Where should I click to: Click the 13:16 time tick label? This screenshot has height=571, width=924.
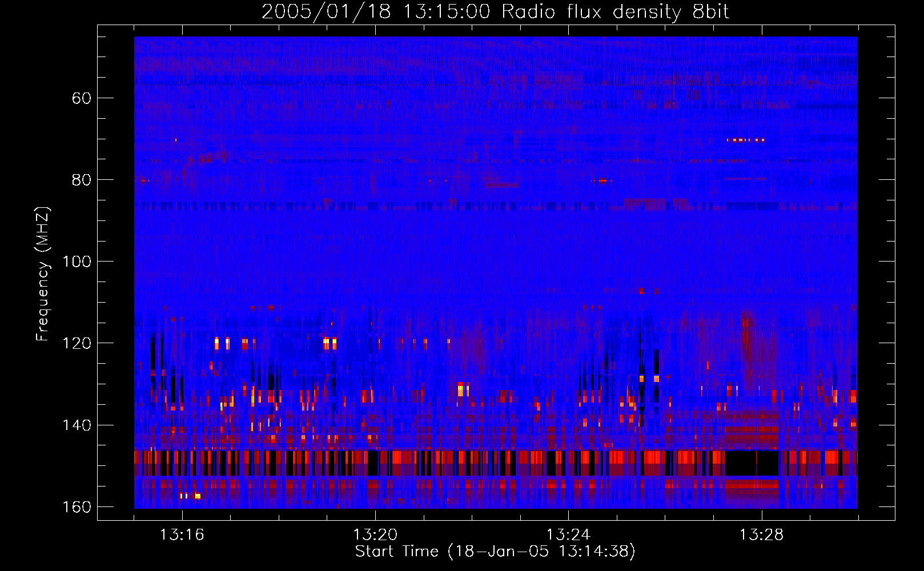(x=182, y=535)
